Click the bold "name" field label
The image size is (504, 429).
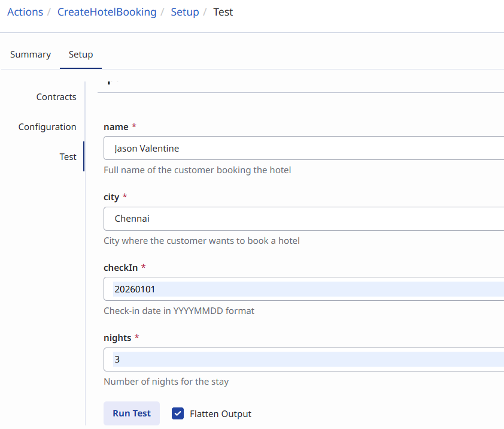pyautogui.click(x=116, y=127)
